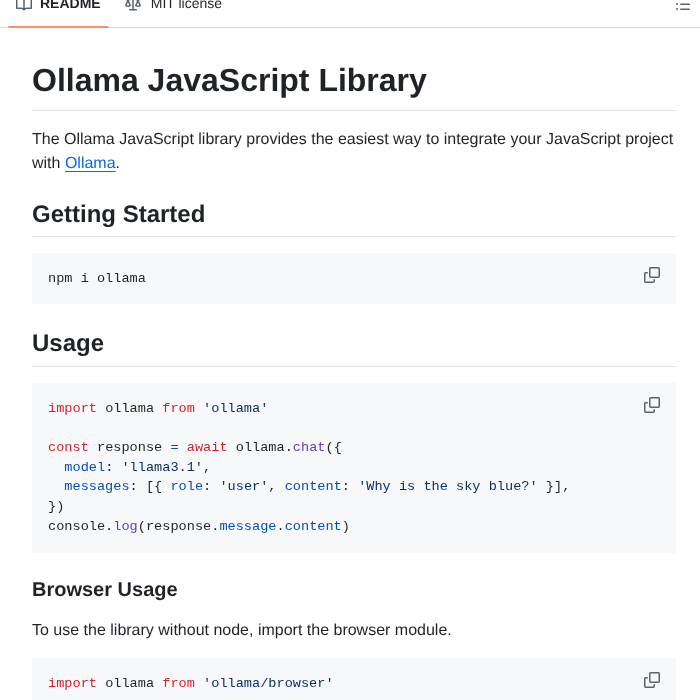700x700 pixels.
Task: Click the 'llama3.1' model string
Action: (x=162, y=467)
